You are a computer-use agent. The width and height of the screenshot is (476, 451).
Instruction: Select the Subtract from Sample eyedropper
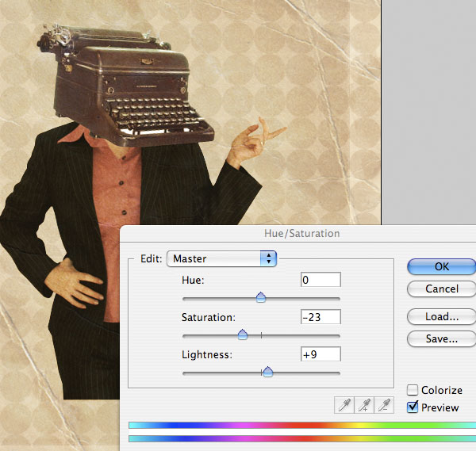click(x=384, y=405)
